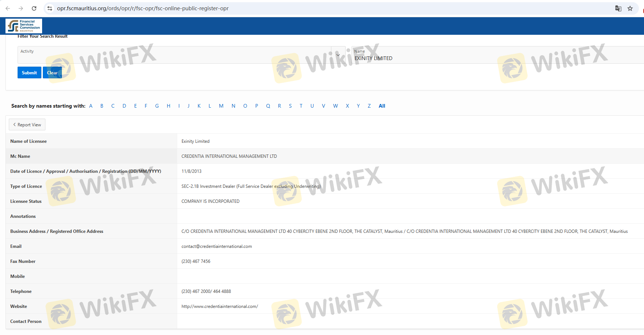Screen dimensions: 644x335
Task: Filter names starting with letter W
Action: (x=335, y=106)
